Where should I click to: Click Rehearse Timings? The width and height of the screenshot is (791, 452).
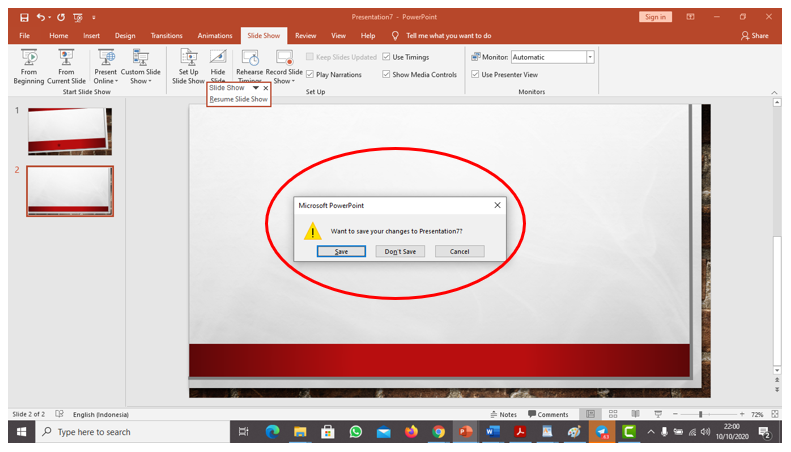pyautogui.click(x=250, y=66)
